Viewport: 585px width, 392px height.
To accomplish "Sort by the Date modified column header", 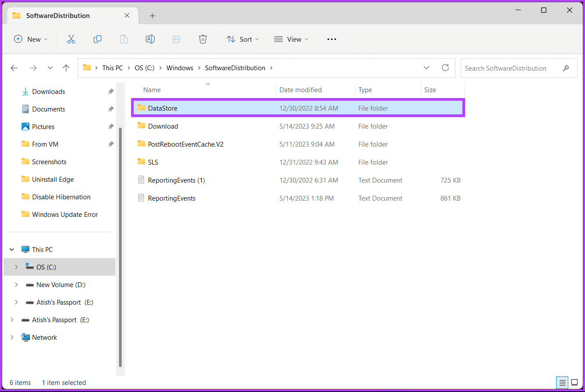I will pyautogui.click(x=301, y=90).
